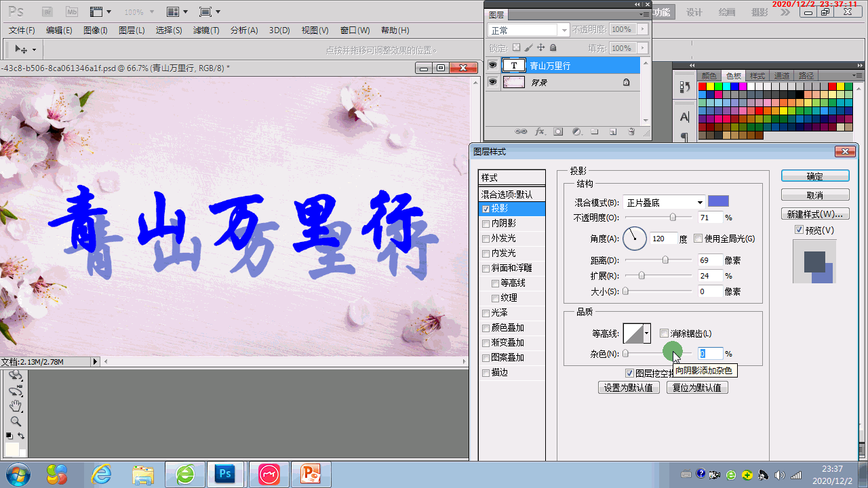Click the Move tool preset icon
This screenshot has height=488, width=868.
point(25,49)
